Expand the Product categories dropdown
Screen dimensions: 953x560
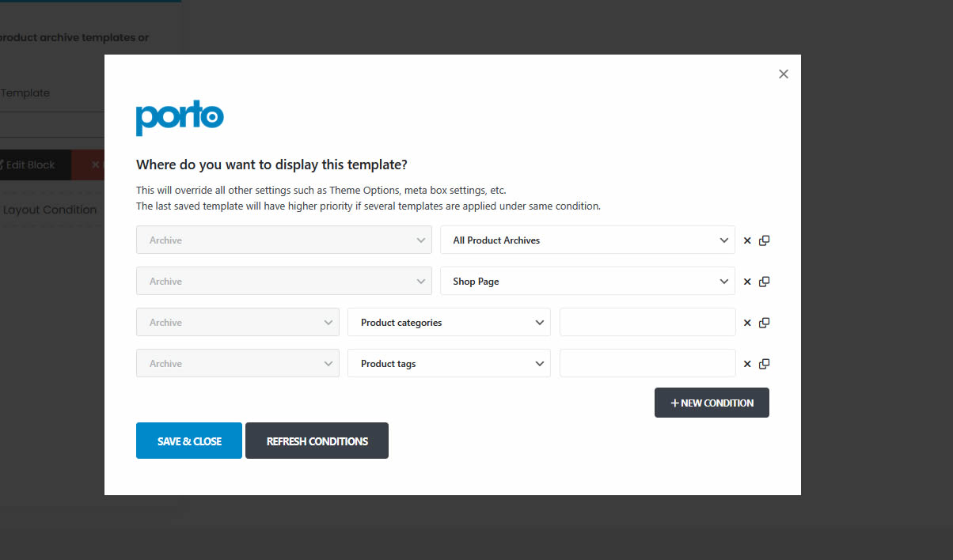449,323
